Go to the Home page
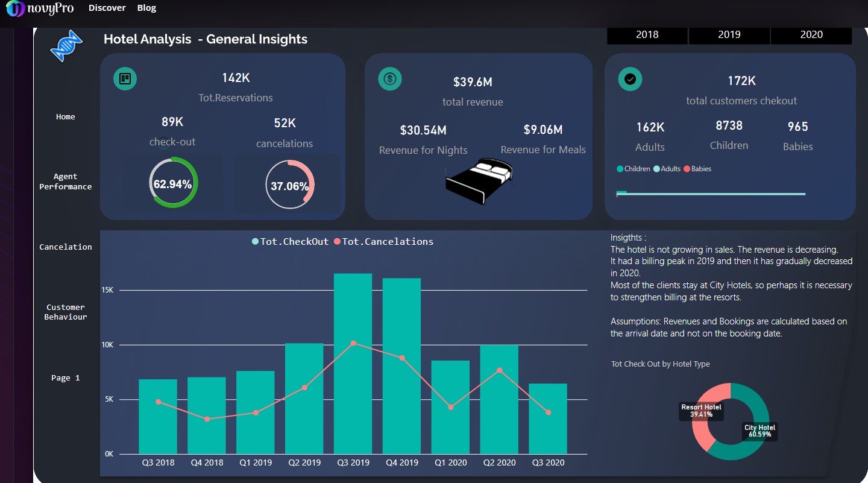Image resolution: width=868 pixels, height=483 pixels. [x=66, y=117]
